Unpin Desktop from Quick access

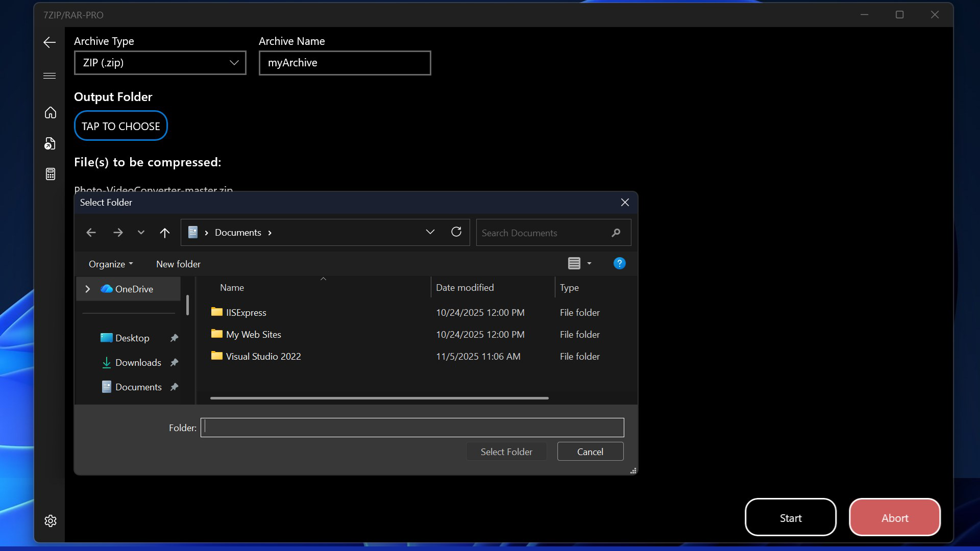[174, 338]
